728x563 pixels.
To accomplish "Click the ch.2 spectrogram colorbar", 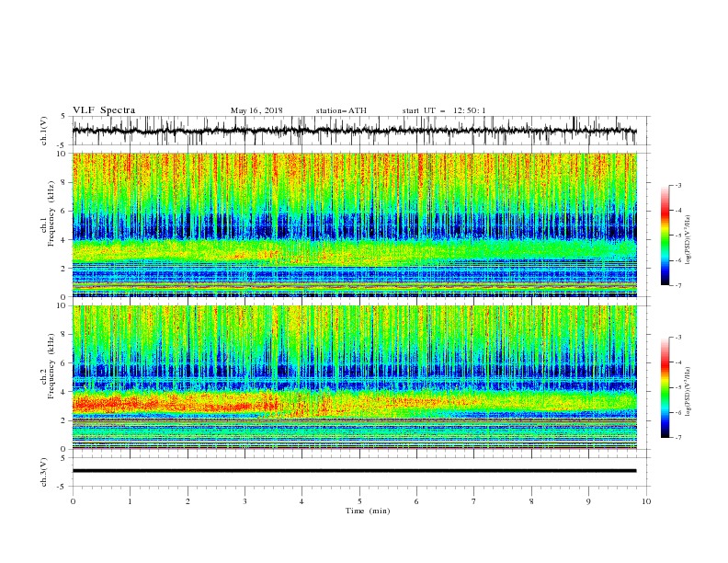I will (665, 387).
